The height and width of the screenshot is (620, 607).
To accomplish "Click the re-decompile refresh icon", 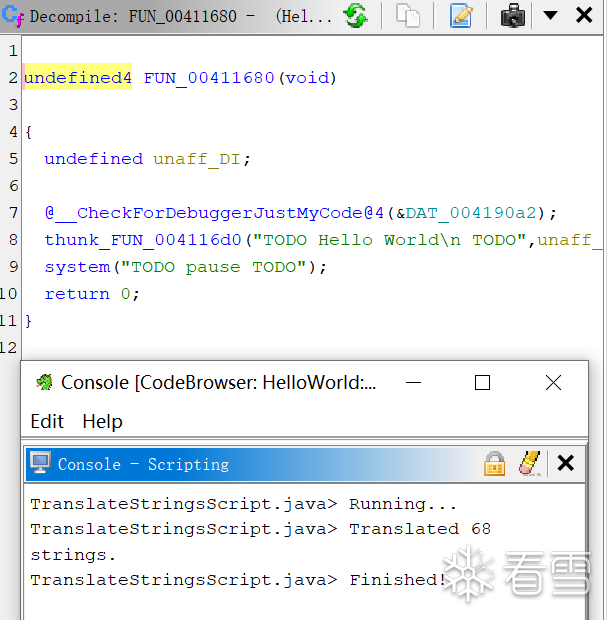I will (356, 16).
